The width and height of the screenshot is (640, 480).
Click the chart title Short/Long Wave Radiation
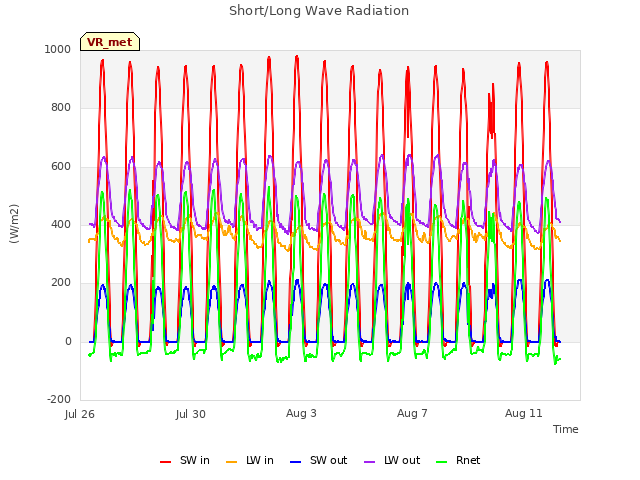tap(319, 11)
